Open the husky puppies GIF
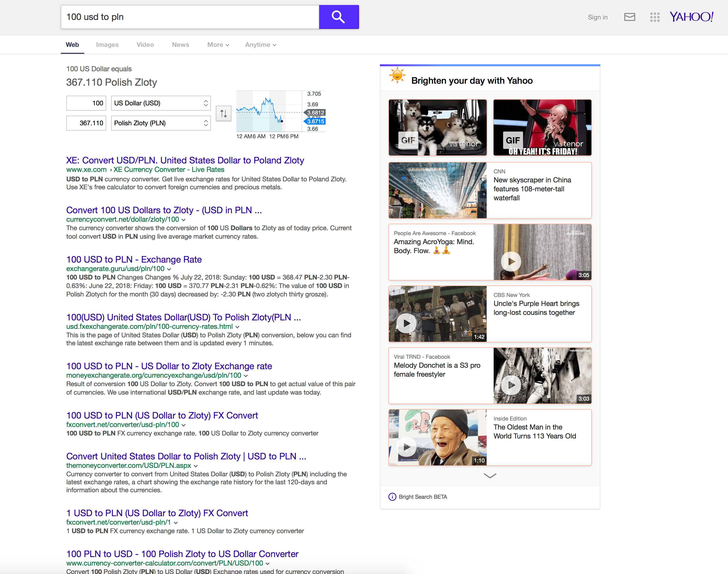Viewport: 728px width, 574px height. pos(438,127)
